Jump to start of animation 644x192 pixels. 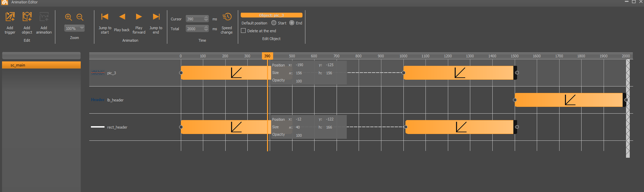click(105, 17)
